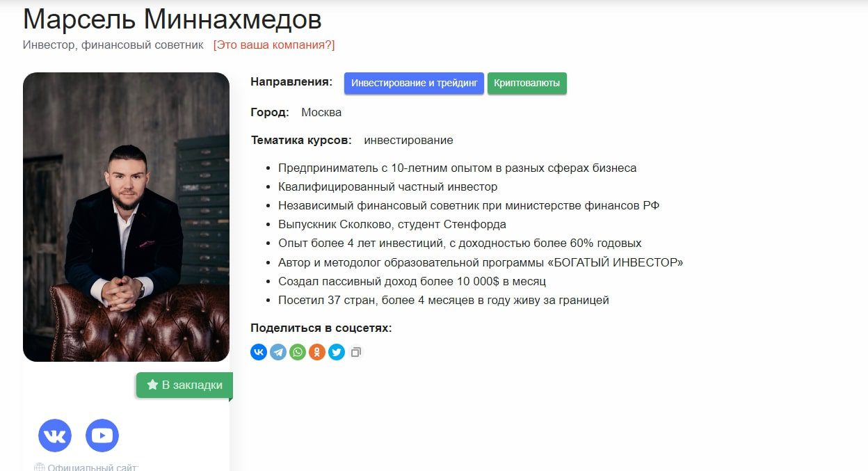Viewport: 868px width, 471px height.
Task: Select the Инвестирование и трейдинг tag
Action: pos(414,83)
